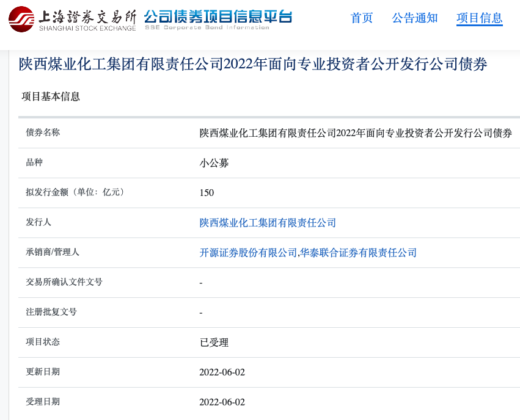The image size is (520, 420).
Task: Click the 已受理 status value
Action: click(214, 342)
